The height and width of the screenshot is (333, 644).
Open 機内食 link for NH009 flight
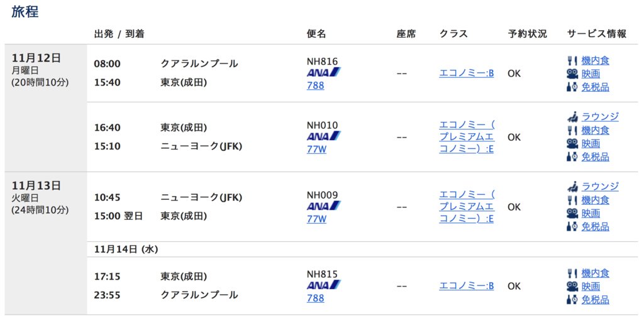(x=595, y=200)
